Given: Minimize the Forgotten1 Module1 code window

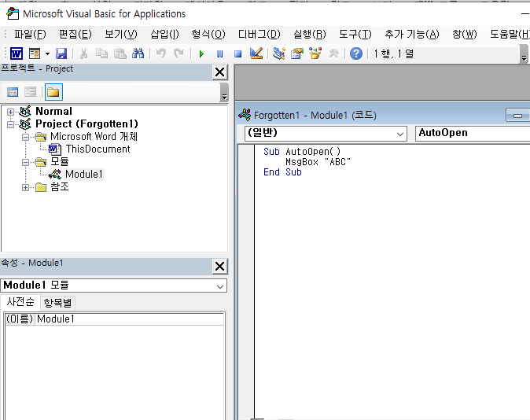Looking at the screenshot, I should [517, 116].
